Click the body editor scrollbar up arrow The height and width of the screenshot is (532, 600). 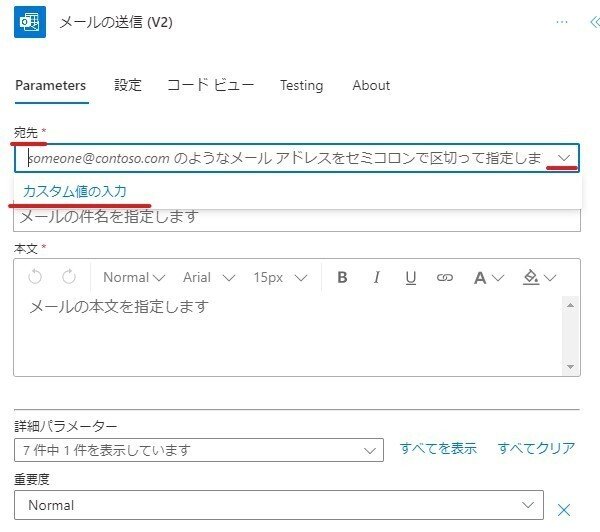click(x=570, y=305)
